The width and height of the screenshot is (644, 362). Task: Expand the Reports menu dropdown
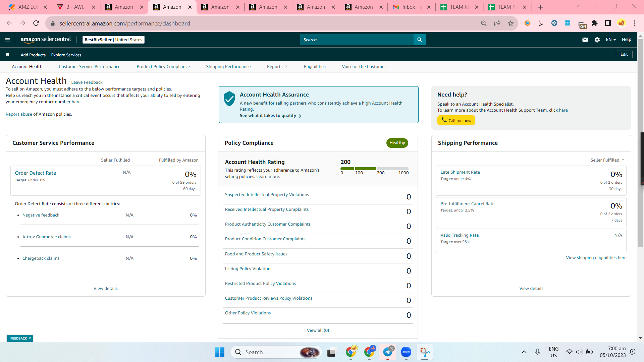pyautogui.click(x=277, y=66)
